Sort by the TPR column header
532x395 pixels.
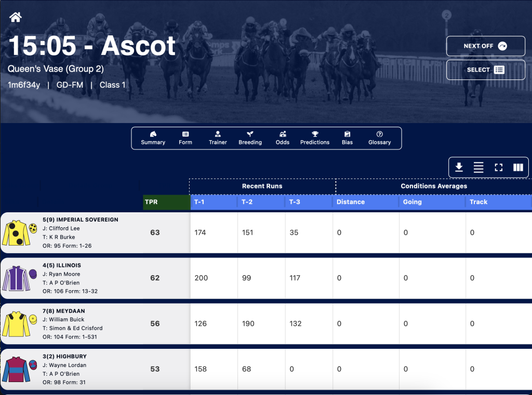(167, 202)
